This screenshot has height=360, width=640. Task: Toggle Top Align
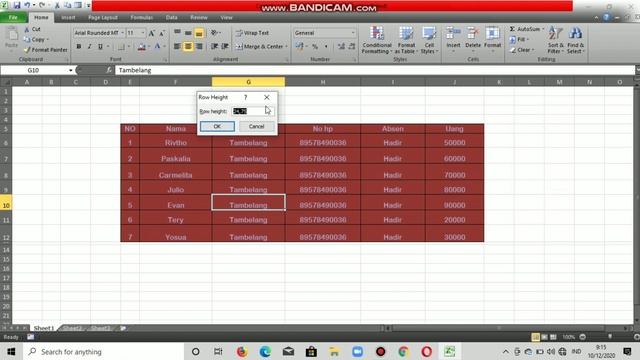coord(178,33)
